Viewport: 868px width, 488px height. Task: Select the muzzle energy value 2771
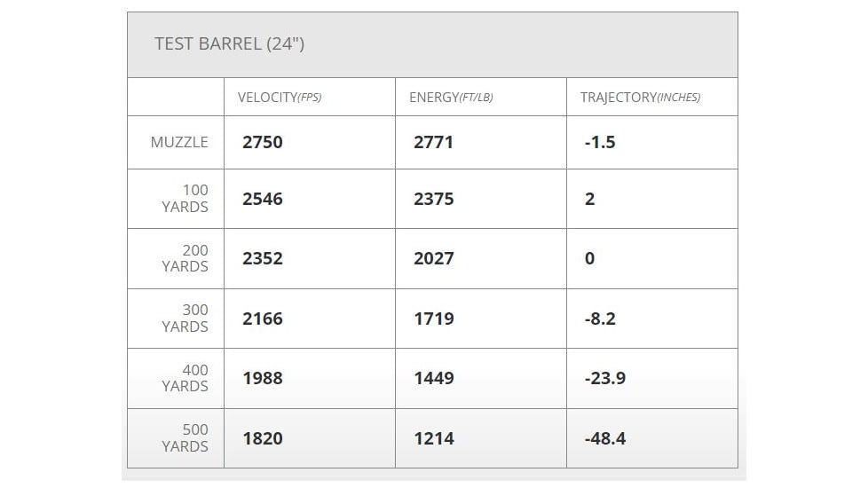tap(433, 142)
